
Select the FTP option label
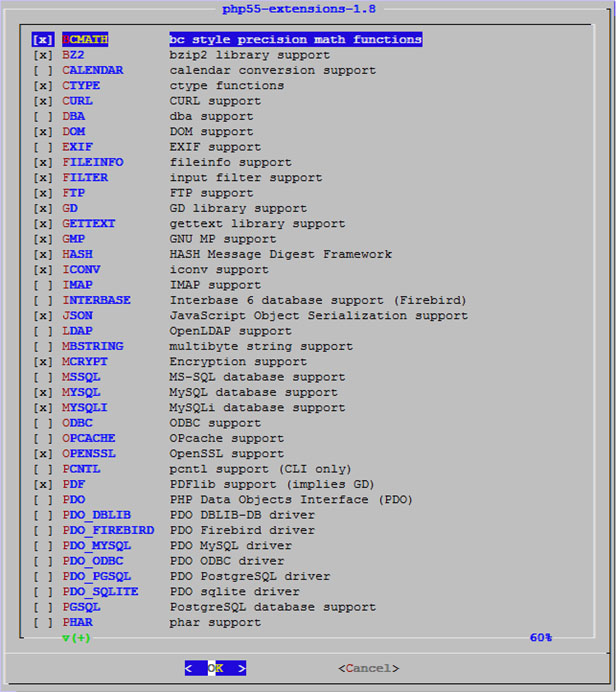pyautogui.click(x=74, y=193)
